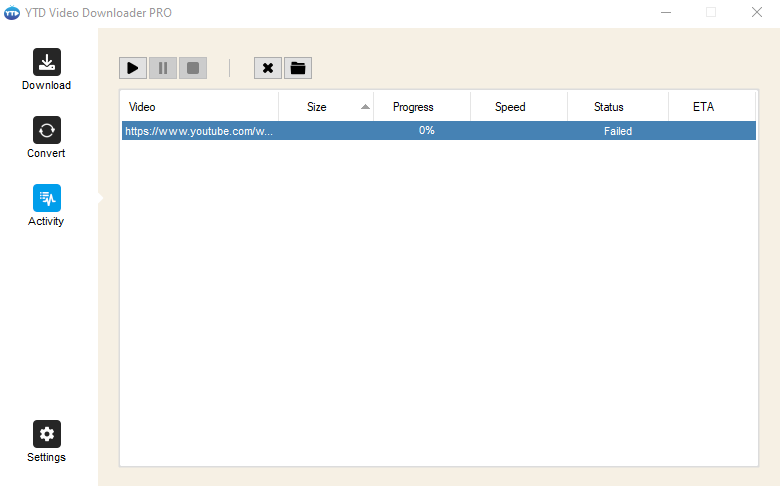The image size is (780, 486).
Task: Sort list by Speed column header
Action: point(519,106)
